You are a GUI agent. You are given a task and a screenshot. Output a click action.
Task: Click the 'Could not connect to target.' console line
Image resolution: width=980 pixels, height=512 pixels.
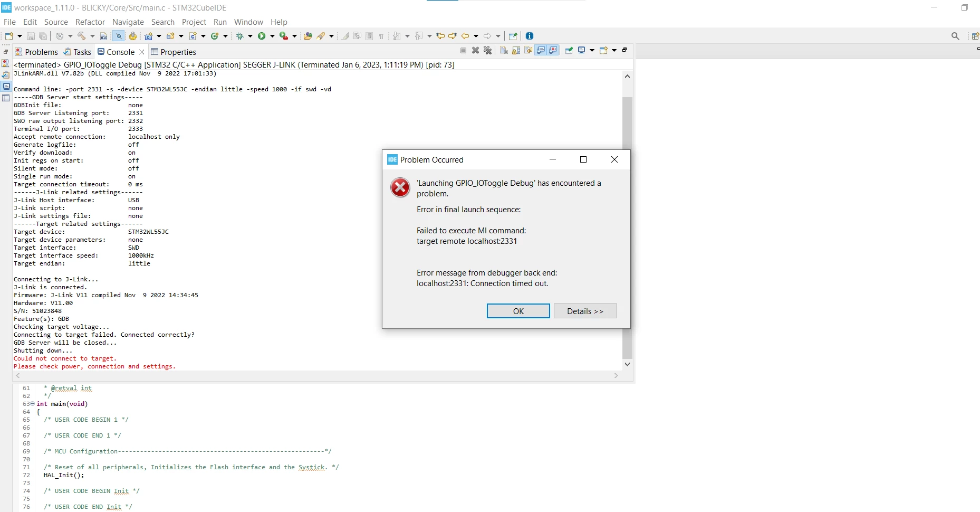[x=65, y=358]
